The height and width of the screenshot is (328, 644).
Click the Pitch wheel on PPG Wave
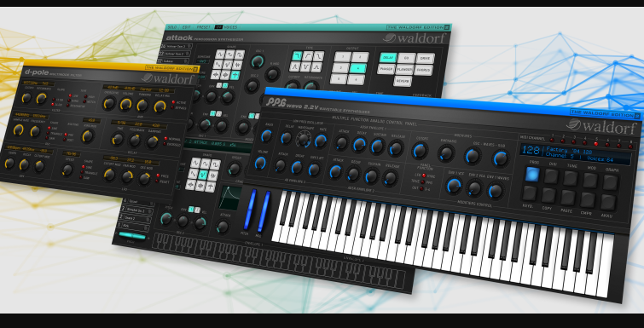[250, 210]
